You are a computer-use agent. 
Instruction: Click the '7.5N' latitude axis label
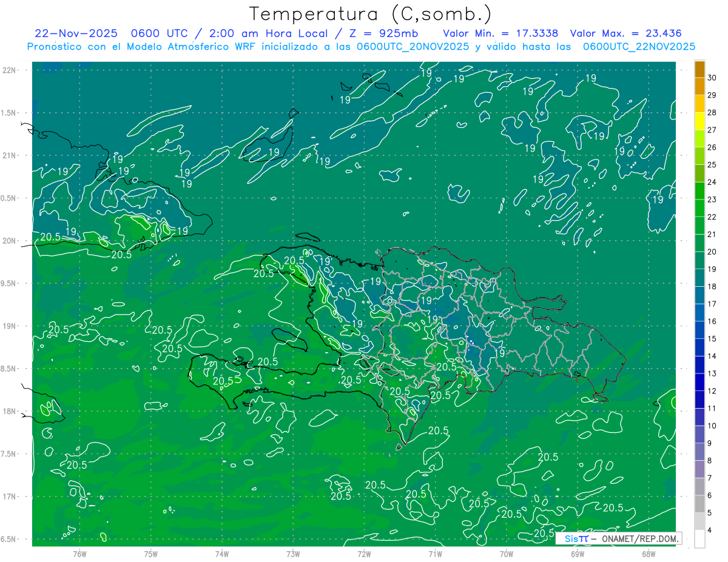8,453
